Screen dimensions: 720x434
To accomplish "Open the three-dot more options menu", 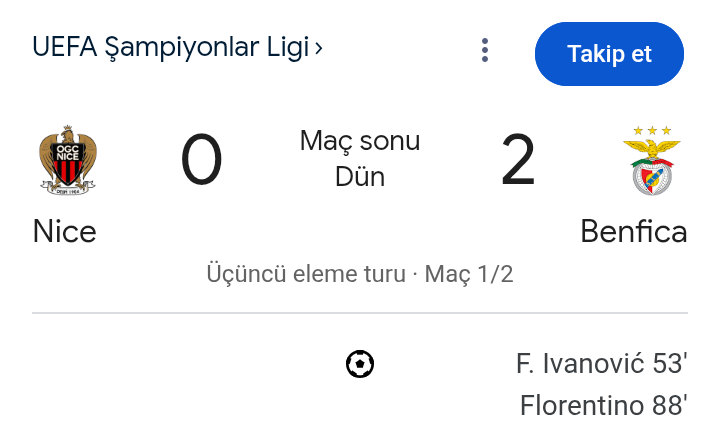I will click(485, 50).
